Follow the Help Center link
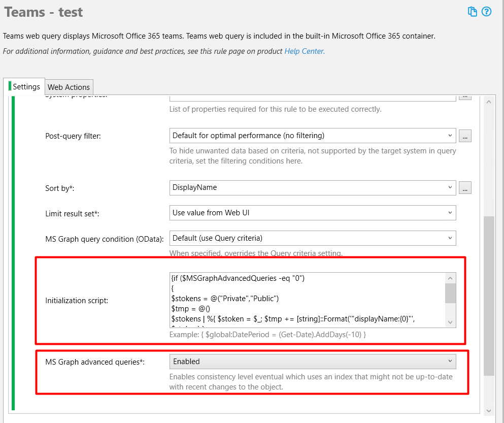 [x=305, y=51]
